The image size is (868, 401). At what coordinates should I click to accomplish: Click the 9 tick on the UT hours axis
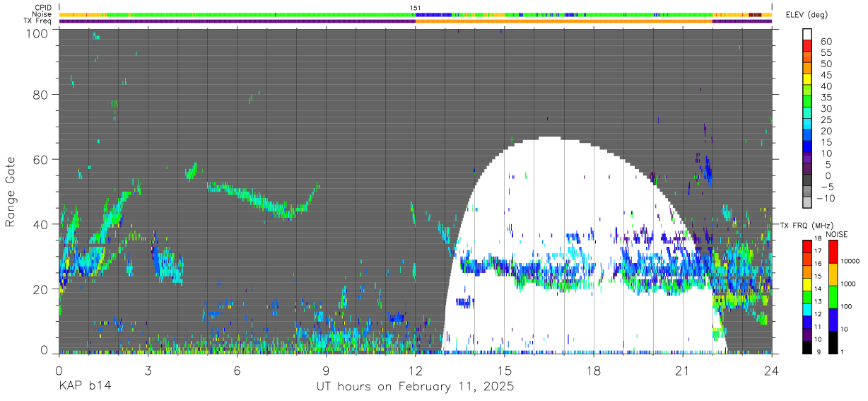click(326, 370)
